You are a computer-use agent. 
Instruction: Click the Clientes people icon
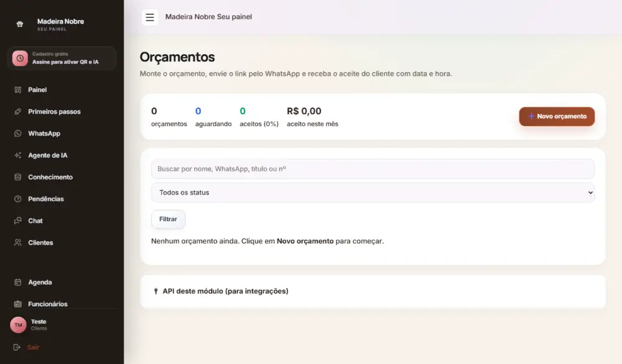tap(18, 242)
